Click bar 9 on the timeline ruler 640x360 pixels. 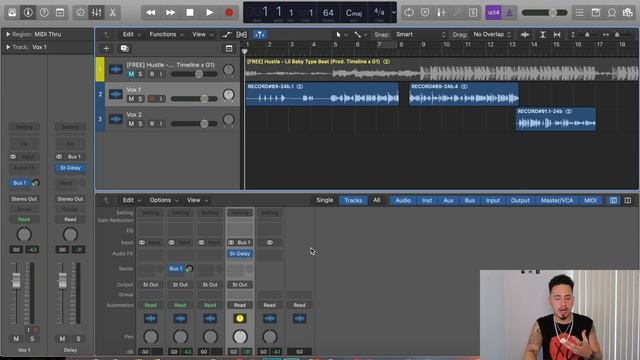(x=423, y=44)
